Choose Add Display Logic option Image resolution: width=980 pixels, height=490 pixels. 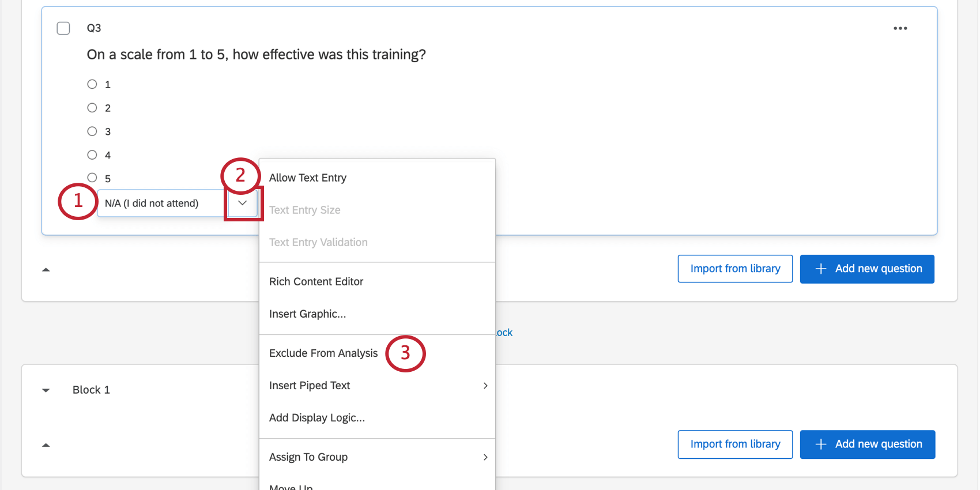[317, 417]
